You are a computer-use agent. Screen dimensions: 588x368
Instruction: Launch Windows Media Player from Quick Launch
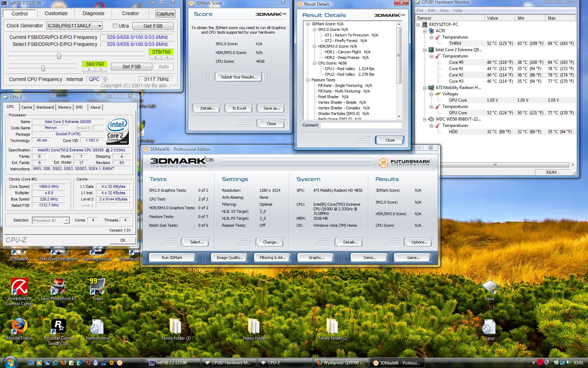[x=39, y=363]
